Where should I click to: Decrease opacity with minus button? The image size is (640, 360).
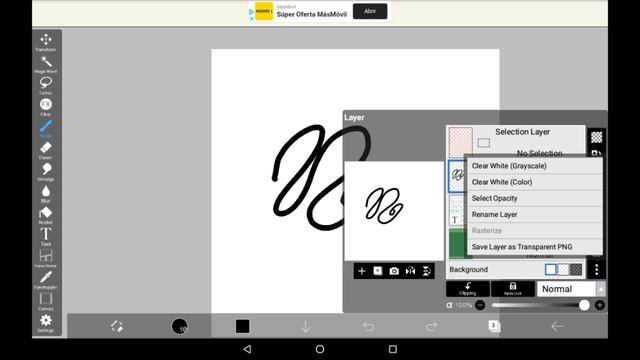pyautogui.click(x=480, y=305)
